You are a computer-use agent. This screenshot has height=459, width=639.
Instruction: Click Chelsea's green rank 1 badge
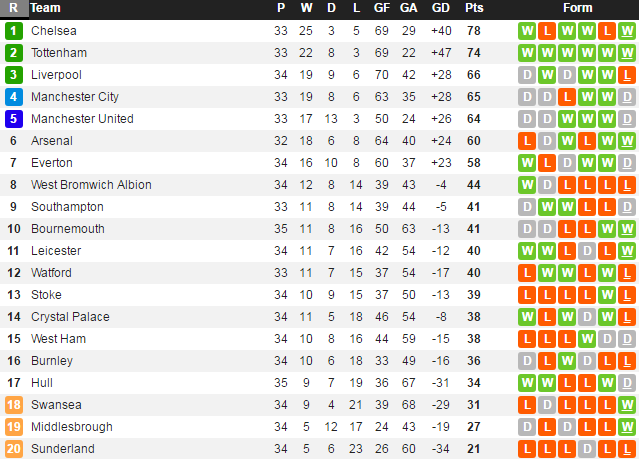coord(14,30)
